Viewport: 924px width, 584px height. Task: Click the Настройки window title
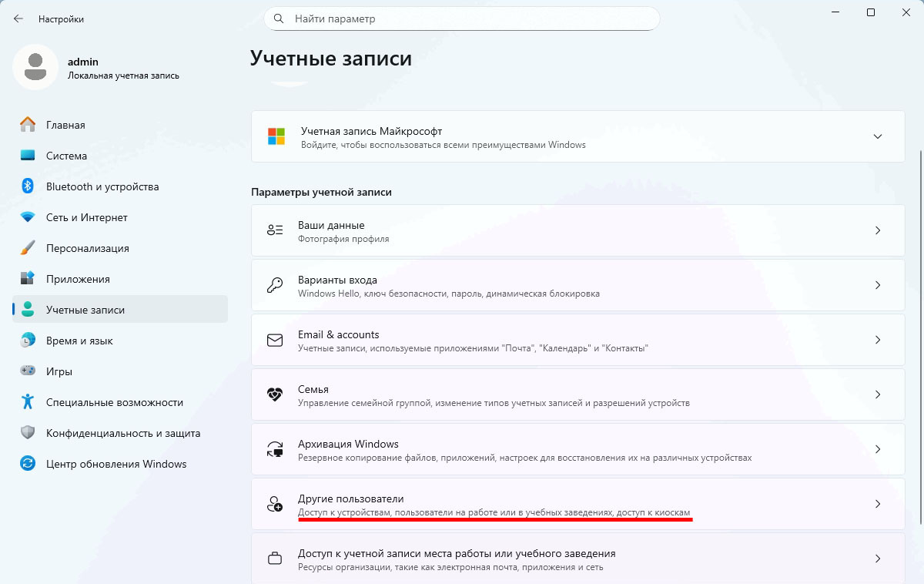(x=61, y=18)
